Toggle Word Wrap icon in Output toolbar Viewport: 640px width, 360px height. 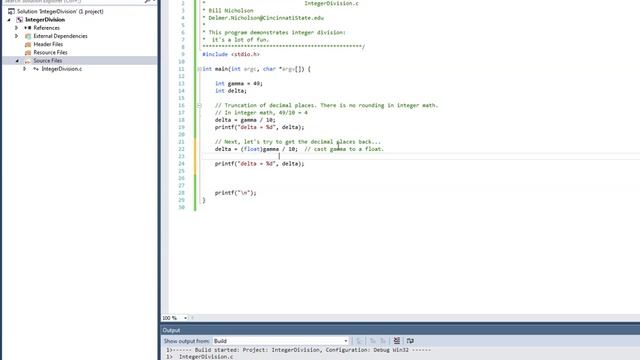410,341
